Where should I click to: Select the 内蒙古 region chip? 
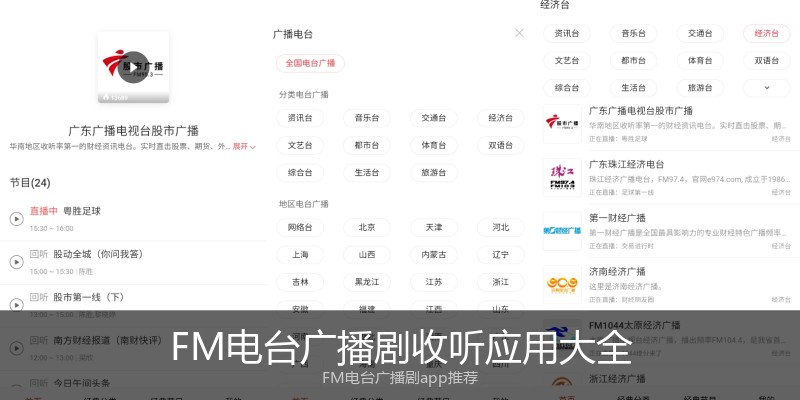pos(434,255)
